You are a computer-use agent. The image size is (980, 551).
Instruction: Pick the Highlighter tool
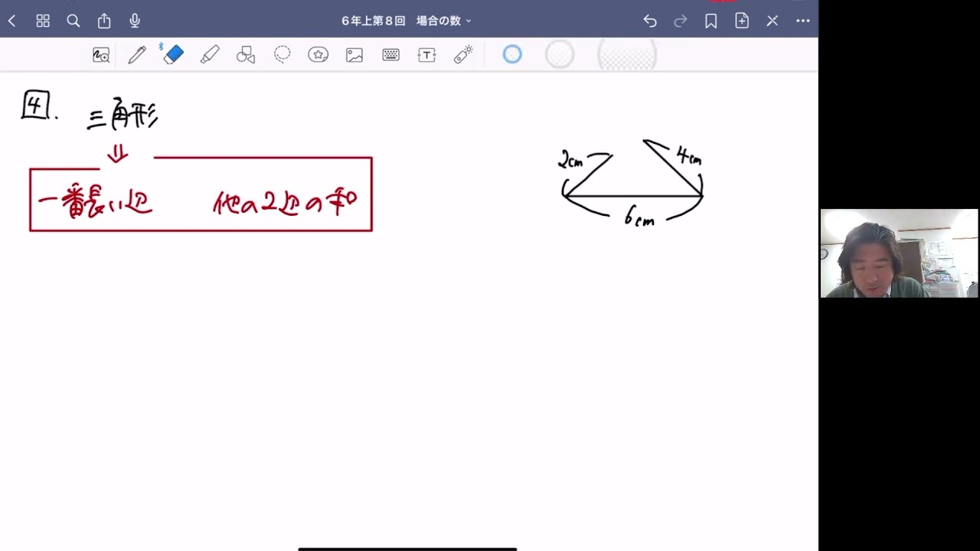[211, 54]
